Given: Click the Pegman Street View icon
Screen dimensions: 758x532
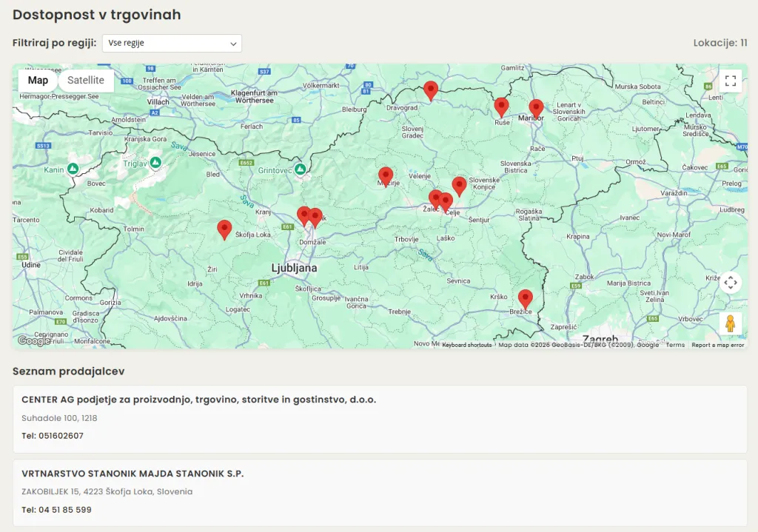Looking at the screenshot, I should click(730, 323).
